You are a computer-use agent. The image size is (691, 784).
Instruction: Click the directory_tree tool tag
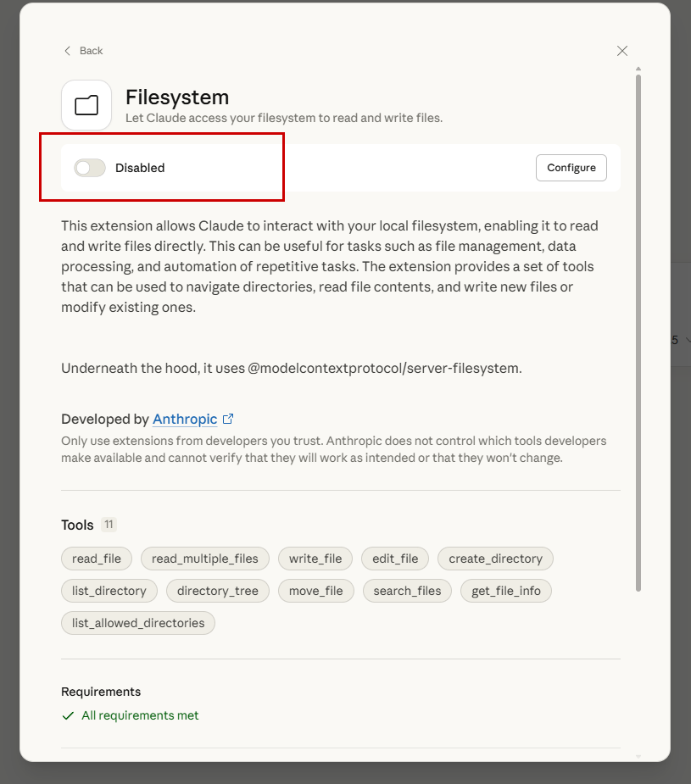218,591
